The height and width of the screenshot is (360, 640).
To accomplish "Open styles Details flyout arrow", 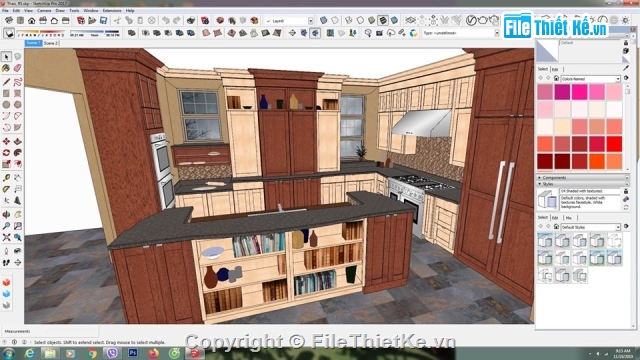I will click(x=626, y=226).
